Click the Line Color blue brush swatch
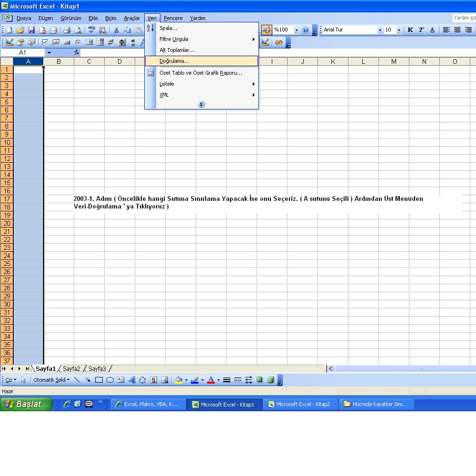Screen dimensions: 476x476 tap(195, 380)
